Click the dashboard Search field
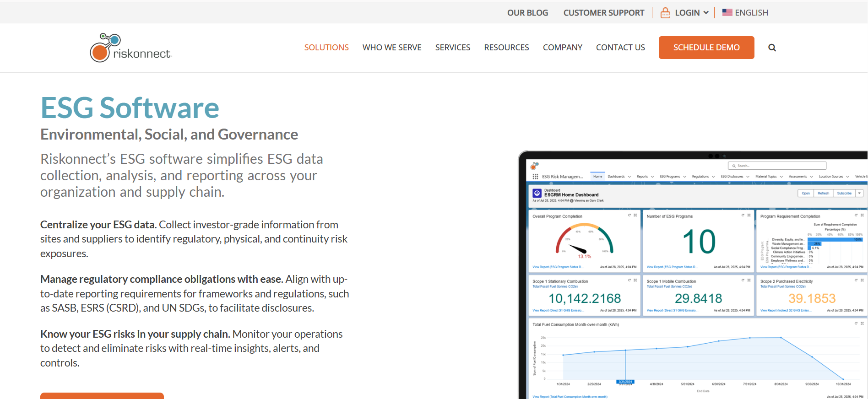The width and height of the screenshot is (868, 399). click(x=777, y=166)
